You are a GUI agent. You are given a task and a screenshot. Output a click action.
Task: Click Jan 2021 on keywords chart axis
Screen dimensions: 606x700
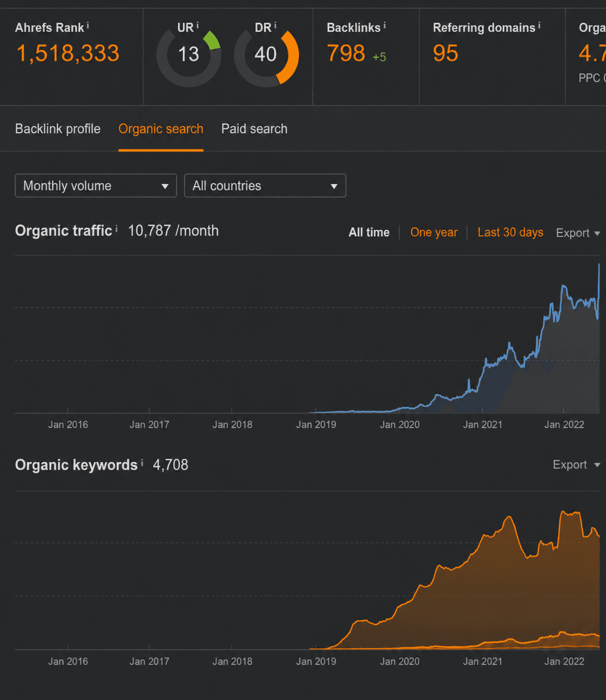click(x=482, y=662)
